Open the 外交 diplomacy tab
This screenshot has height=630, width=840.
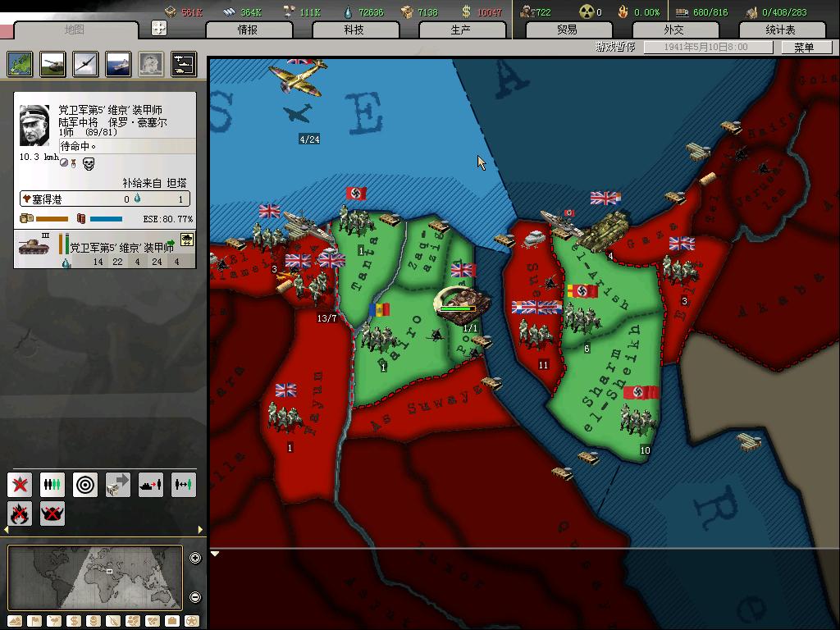675,30
